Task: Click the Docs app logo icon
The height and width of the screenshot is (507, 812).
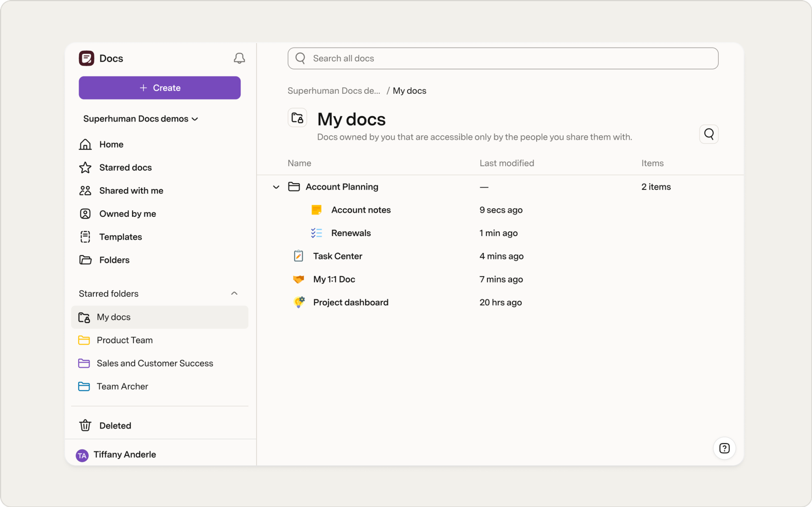Action: [86, 58]
